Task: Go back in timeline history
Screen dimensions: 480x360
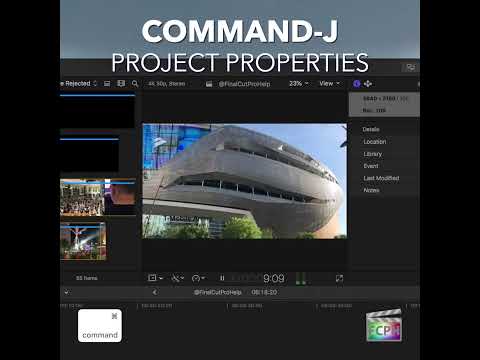Action: click(155, 292)
